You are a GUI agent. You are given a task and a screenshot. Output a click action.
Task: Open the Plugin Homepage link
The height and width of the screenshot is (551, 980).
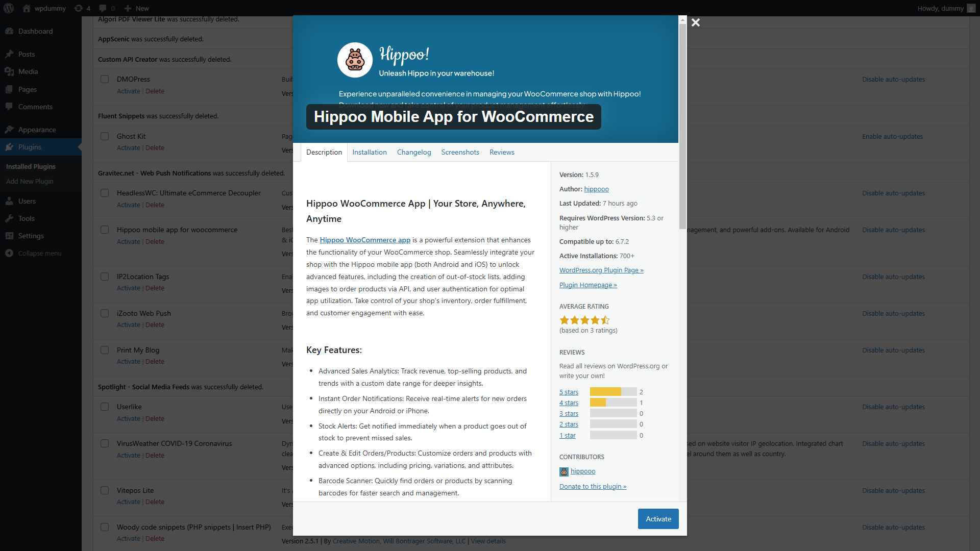[588, 285]
